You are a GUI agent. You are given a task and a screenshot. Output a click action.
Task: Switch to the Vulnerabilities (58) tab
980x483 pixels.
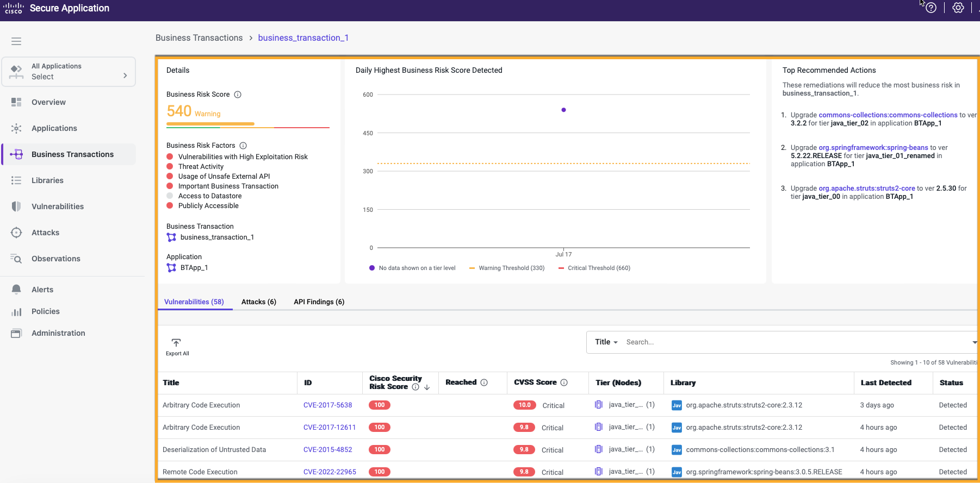tap(194, 302)
